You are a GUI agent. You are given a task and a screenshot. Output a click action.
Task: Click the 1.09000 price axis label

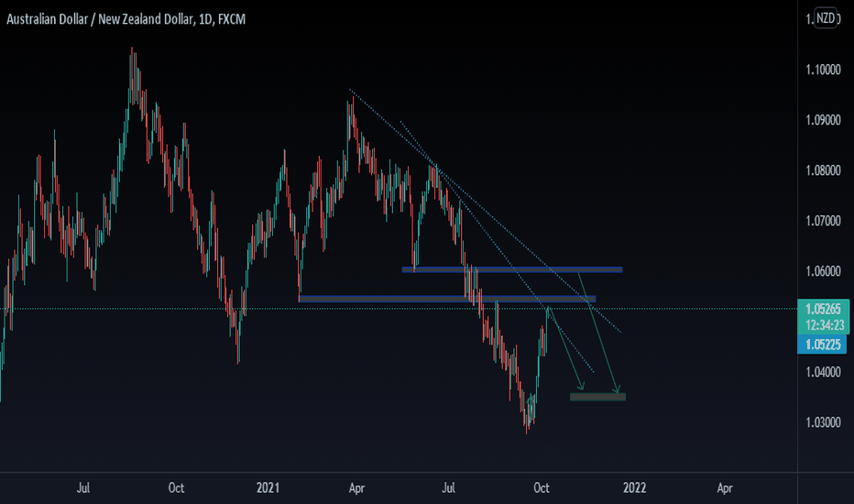pyautogui.click(x=823, y=120)
